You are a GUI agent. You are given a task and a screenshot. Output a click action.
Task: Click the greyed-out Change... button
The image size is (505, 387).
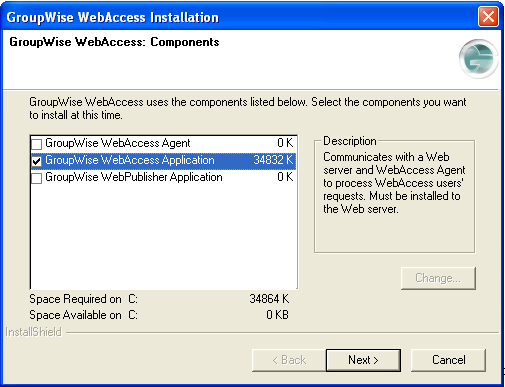click(x=438, y=278)
